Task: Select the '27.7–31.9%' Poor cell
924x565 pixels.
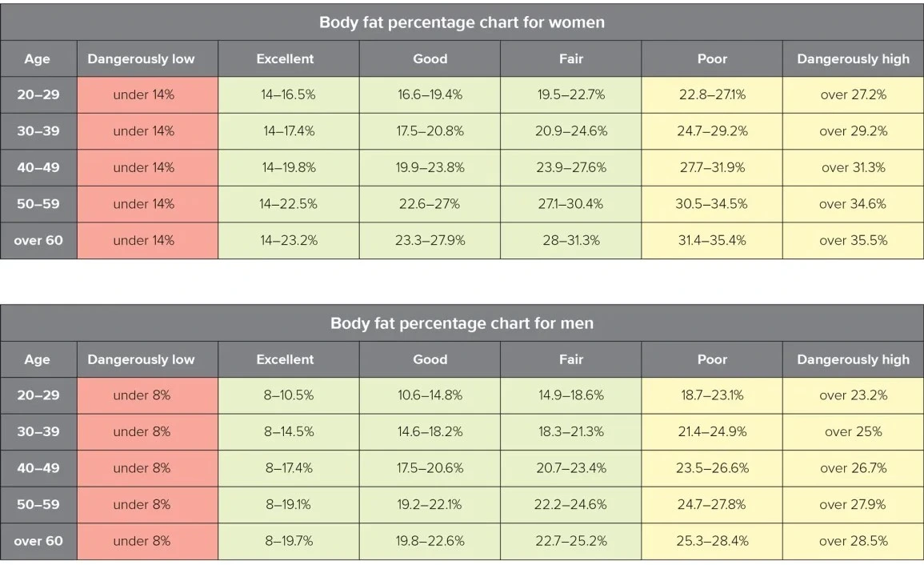Action: coord(711,167)
